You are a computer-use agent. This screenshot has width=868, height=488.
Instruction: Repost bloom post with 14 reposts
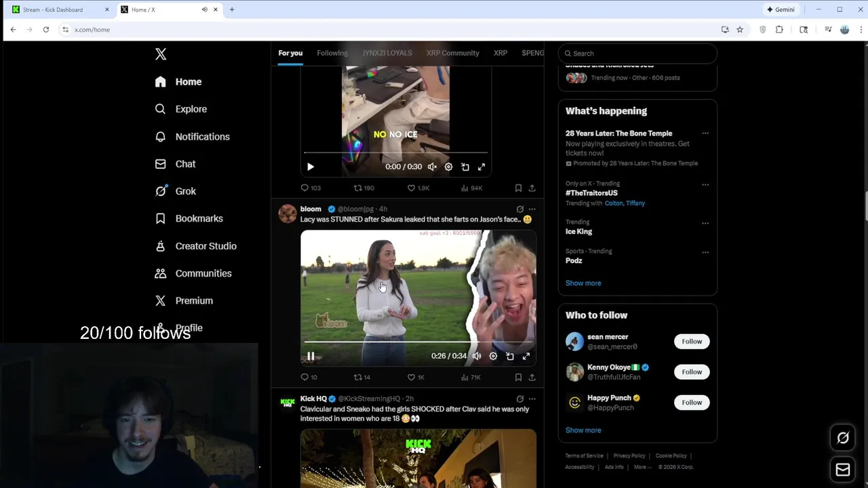pyautogui.click(x=362, y=378)
